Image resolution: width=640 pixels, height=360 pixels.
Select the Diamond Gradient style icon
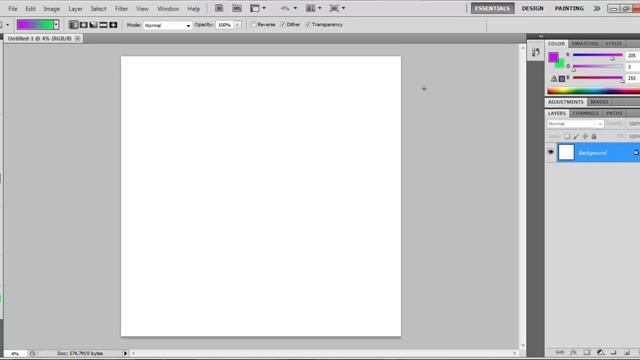[x=113, y=25]
